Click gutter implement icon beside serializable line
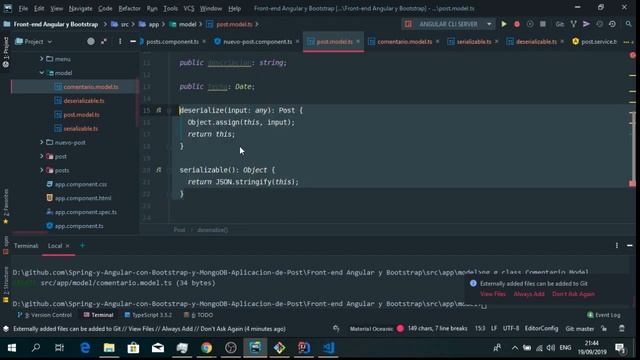 tap(159, 170)
